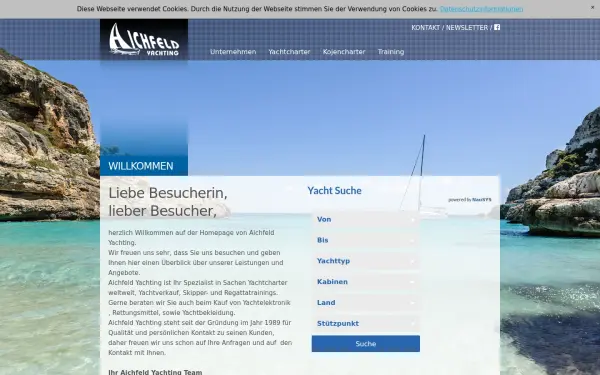Viewport: 600px width, 375px height.
Task: Click 'Ihr Aichfeld Yachting Team' text
Action: (x=155, y=372)
